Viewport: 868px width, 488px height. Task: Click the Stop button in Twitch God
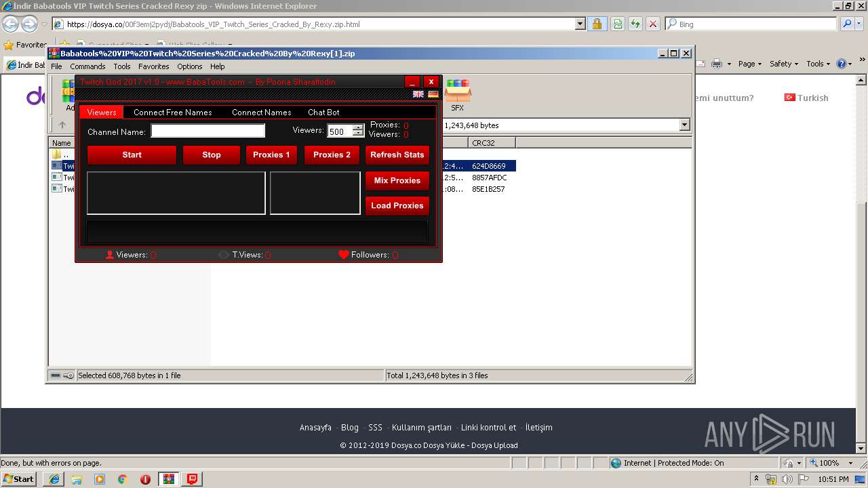click(x=212, y=155)
